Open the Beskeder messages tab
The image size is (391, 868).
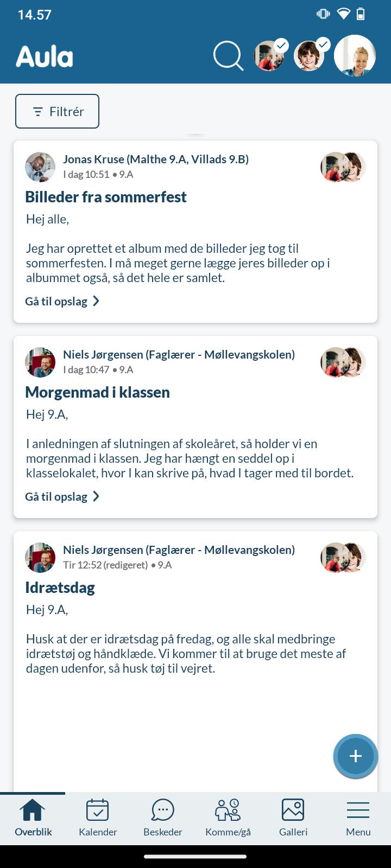pos(163,818)
